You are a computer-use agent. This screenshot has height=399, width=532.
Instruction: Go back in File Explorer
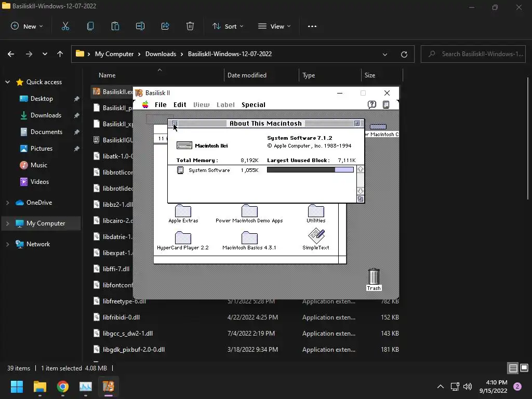coord(11,54)
